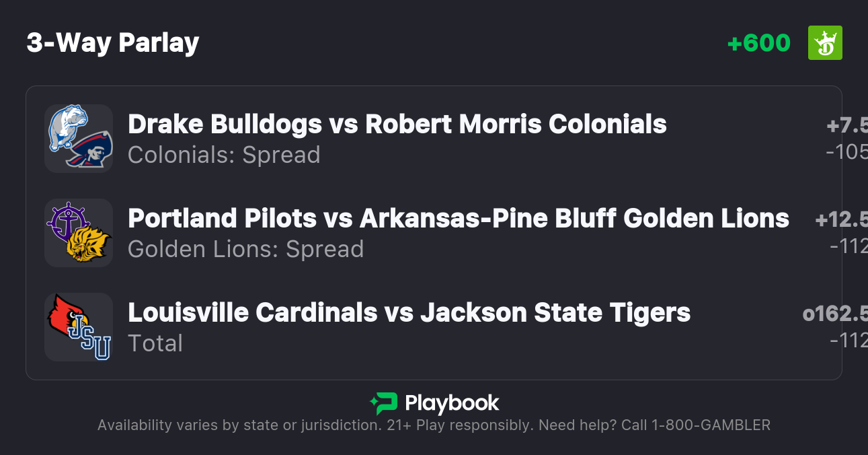Click the -112 odds for Golden Lions
The width and height of the screenshot is (868, 455).
coord(849,246)
